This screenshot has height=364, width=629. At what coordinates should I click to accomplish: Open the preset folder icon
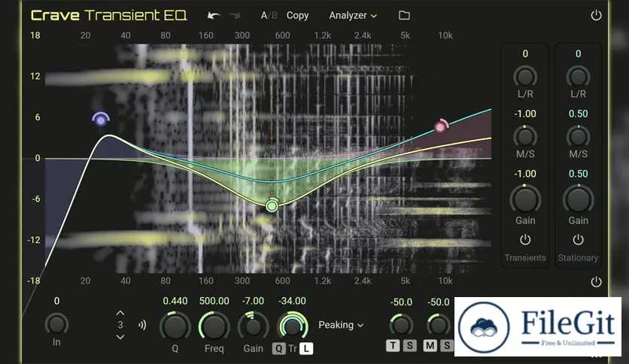click(404, 15)
